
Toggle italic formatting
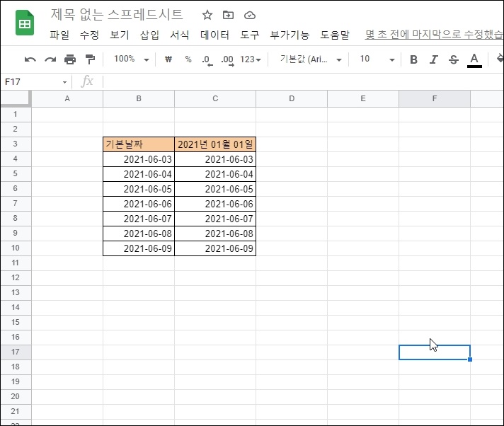click(x=434, y=59)
